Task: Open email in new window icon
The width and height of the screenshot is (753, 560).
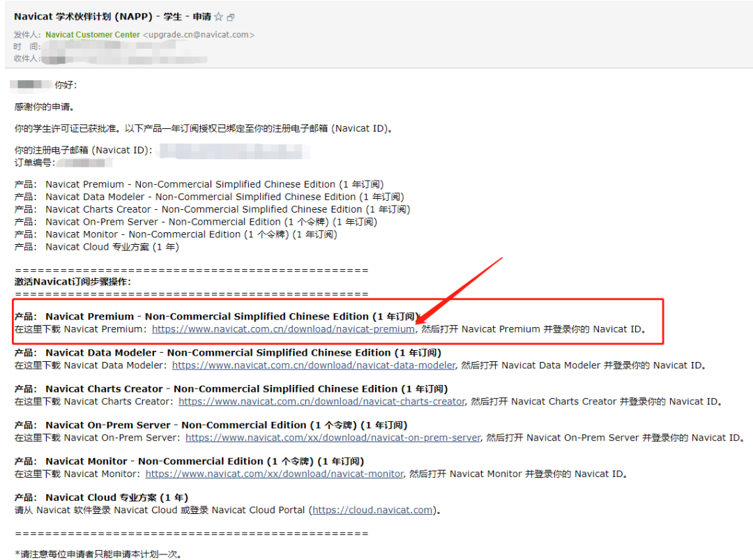Action: coord(231,17)
